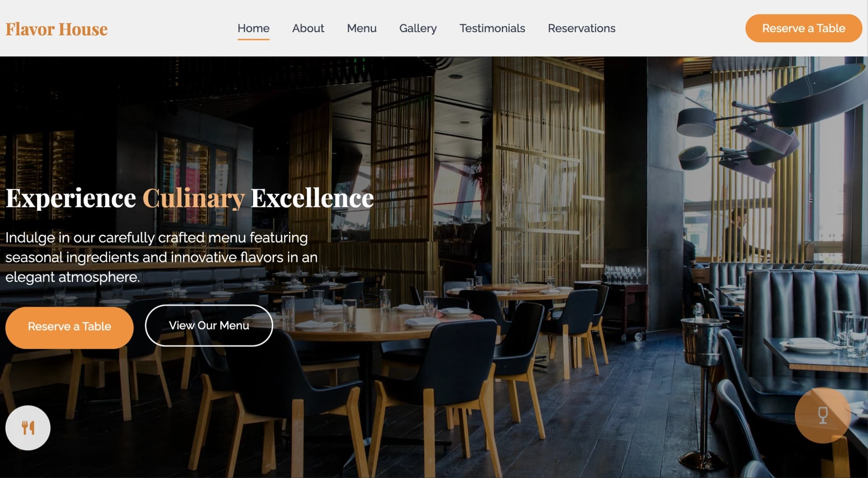Open the Reservations nav link
Image resolution: width=868 pixels, height=478 pixels.
(581, 28)
